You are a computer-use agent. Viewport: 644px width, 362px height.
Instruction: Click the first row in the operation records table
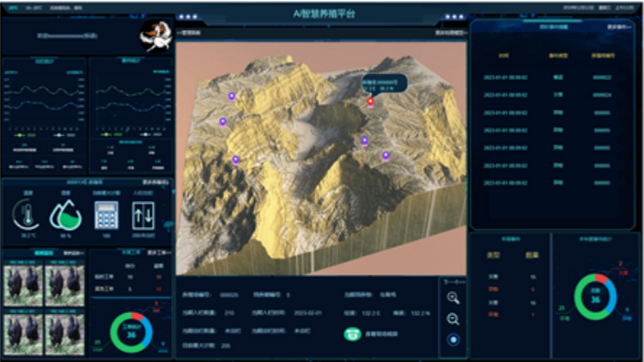tap(551, 77)
